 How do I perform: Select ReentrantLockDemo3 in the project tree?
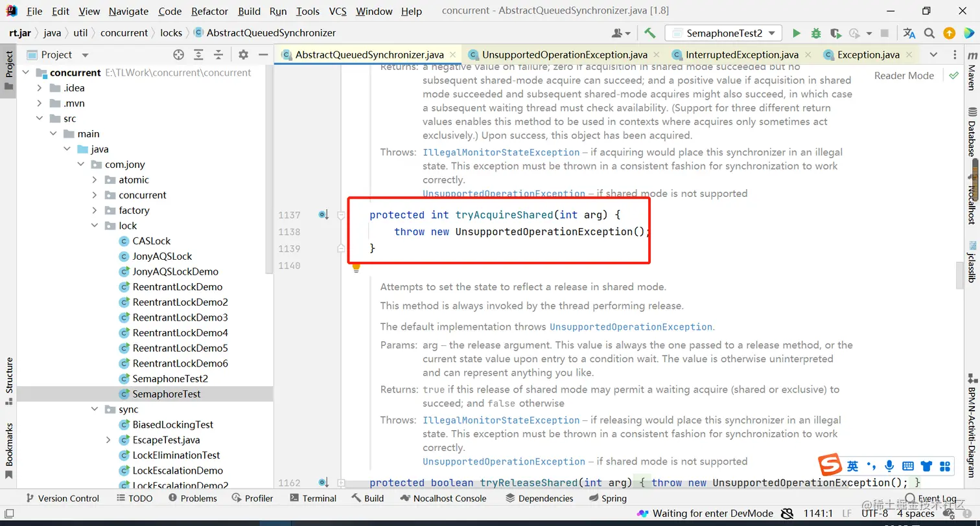[x=180, y=317]
